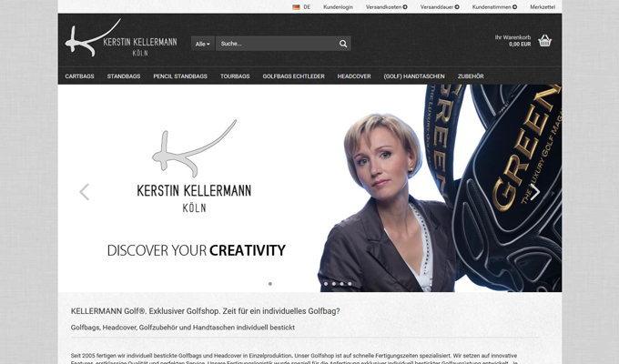Expand Versandkosten plus icon

(405, 7)
